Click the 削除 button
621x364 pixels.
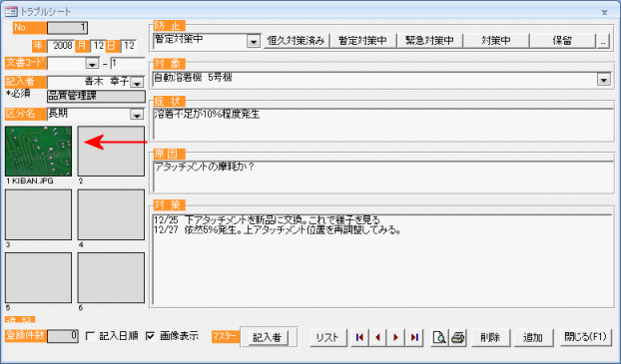click(490, 337)
